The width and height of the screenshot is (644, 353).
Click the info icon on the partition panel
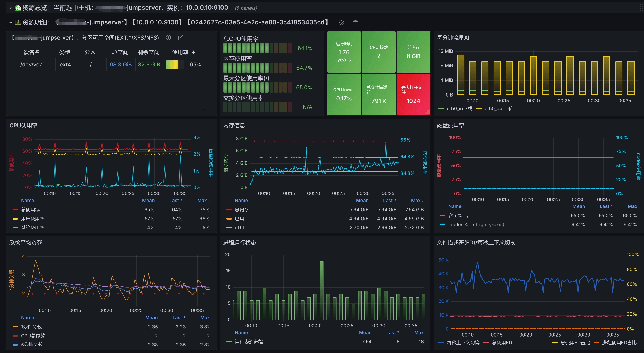(168, 38)
